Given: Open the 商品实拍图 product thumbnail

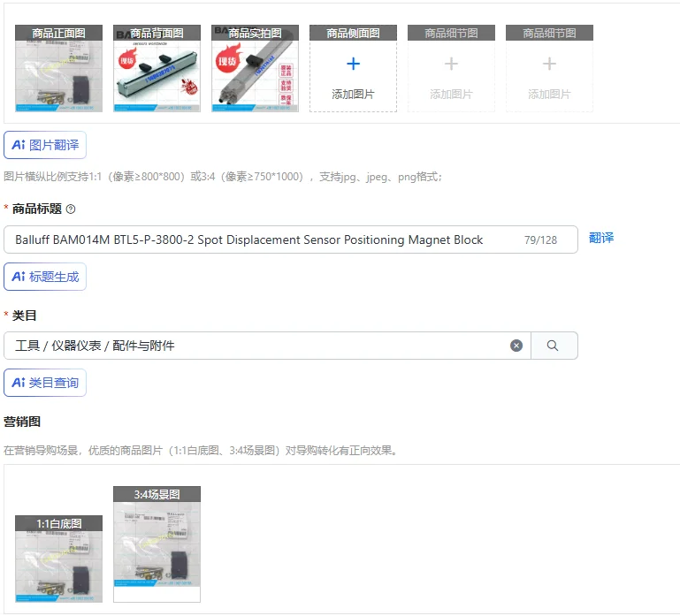Looking at the screenshot, I should pos(255,68).
